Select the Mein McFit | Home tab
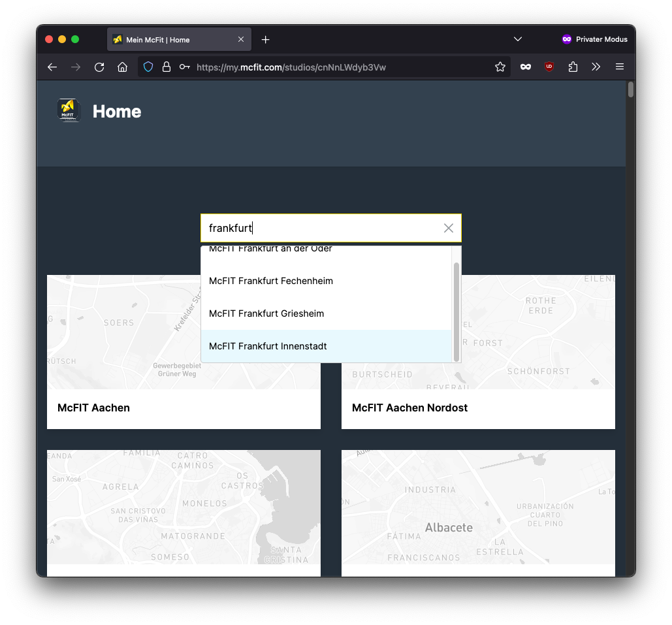Screen dimensions: 672x625 [179, 39]
